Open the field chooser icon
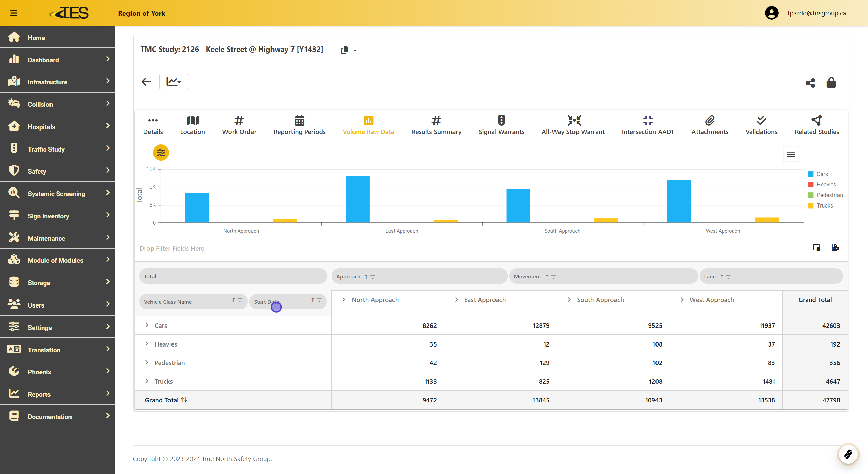The height and width of the screenshot is (474, 868). 816,248
